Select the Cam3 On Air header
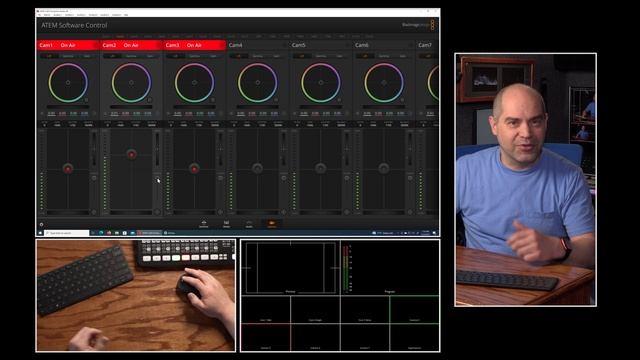The image size is (640, 360). coord(195,45)
